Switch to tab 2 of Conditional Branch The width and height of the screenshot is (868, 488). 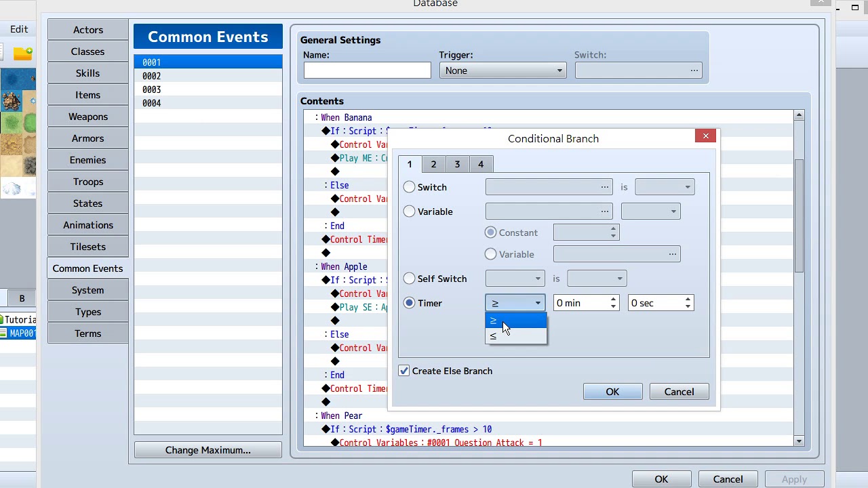433,164
